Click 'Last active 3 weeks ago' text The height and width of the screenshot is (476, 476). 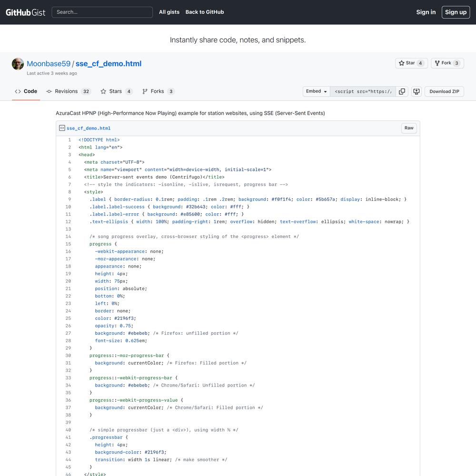coord(52,73)
